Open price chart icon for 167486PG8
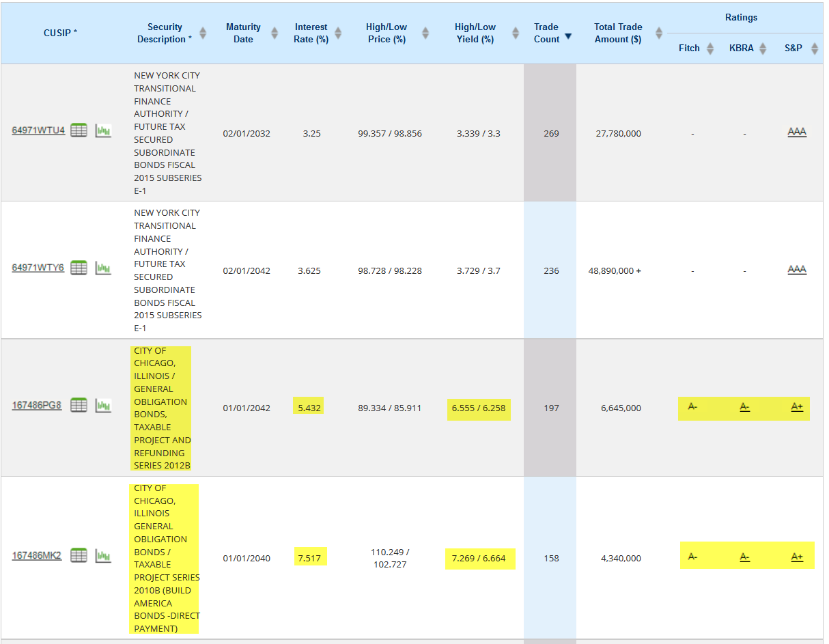 tap(102, 405)
